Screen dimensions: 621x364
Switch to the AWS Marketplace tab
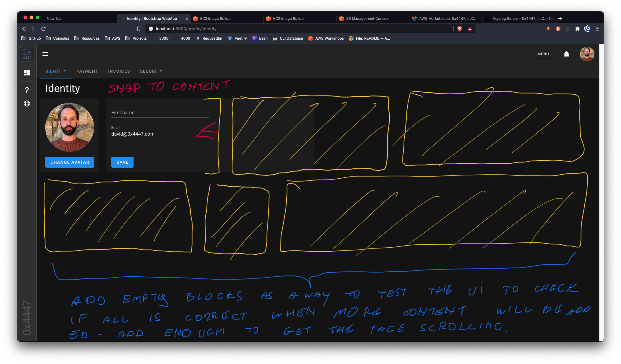point(446,19)
